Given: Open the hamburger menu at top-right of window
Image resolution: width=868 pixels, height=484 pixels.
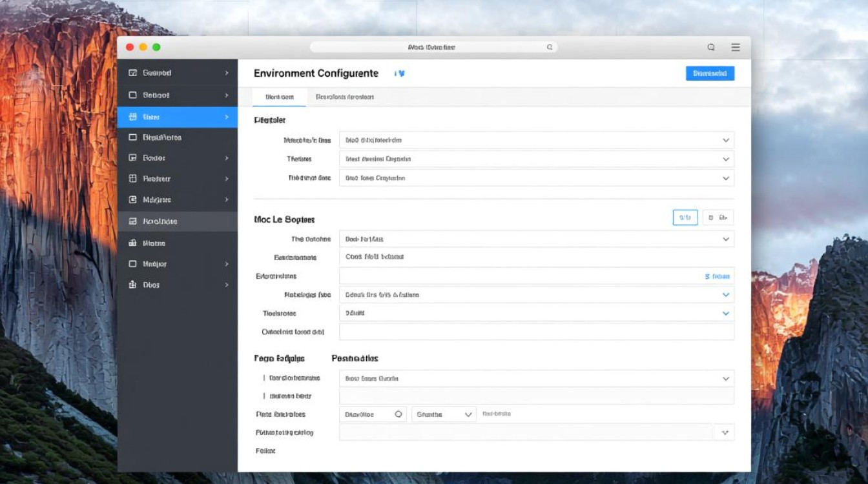Looking at the screenshot, I should click(735, 47).
